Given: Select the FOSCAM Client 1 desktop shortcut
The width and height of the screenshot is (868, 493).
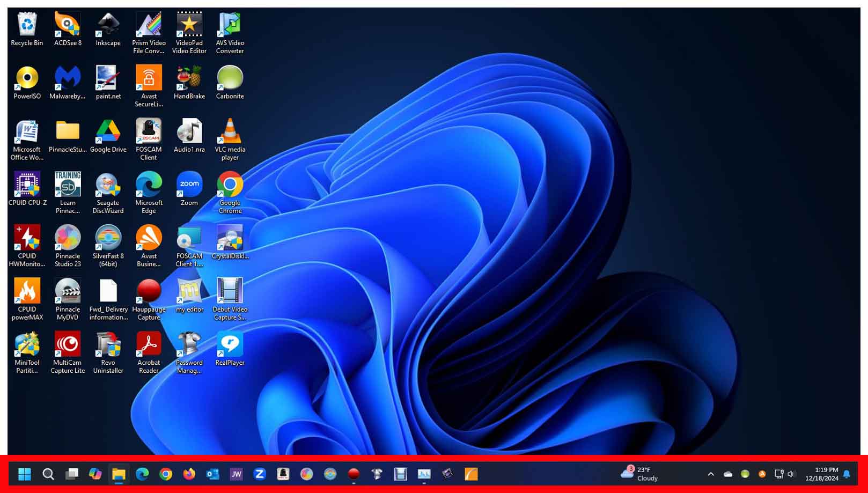Looking at the screenshot, I should tap(189, 246).
